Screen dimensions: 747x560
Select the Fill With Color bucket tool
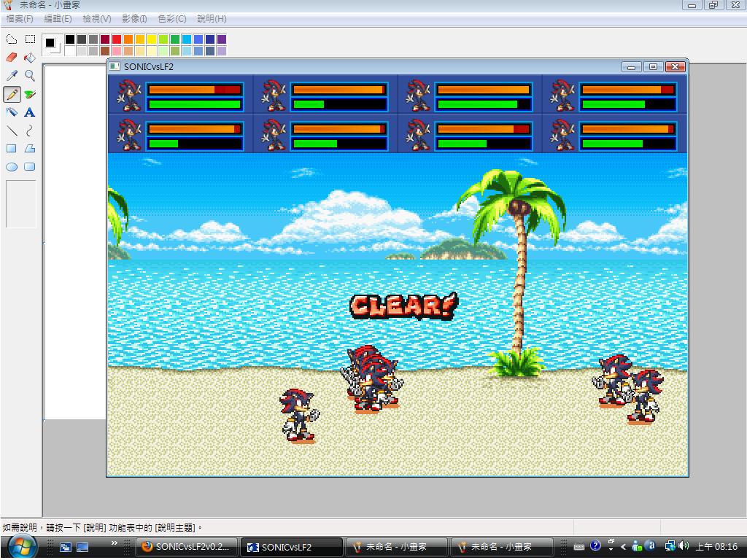pyautogui.click(x=30, y=58)
